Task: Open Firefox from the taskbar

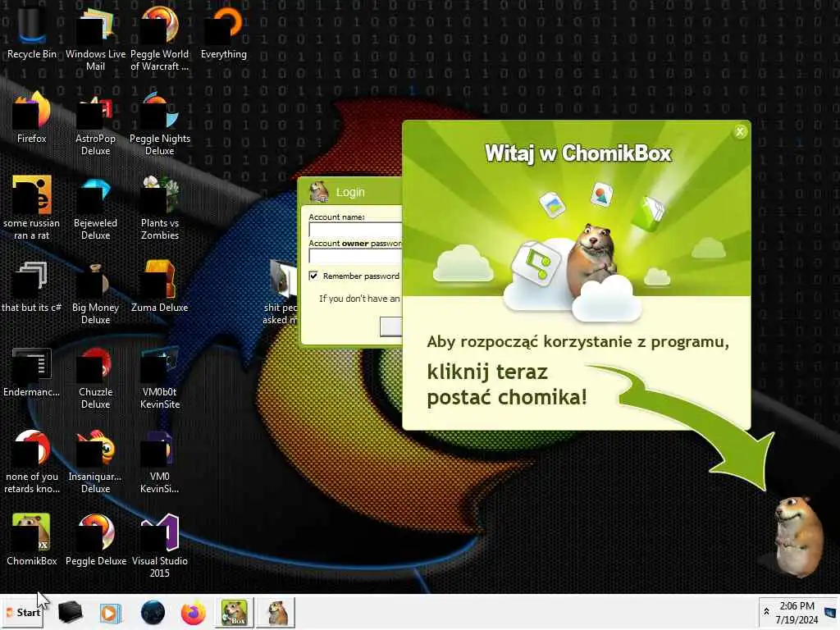Action: coord(194,613)
